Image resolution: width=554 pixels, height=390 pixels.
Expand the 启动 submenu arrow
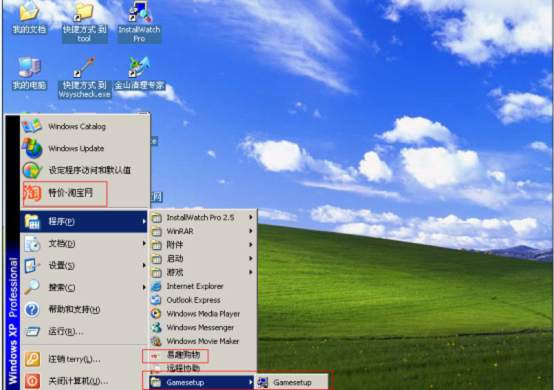click(x=251, y=258)
